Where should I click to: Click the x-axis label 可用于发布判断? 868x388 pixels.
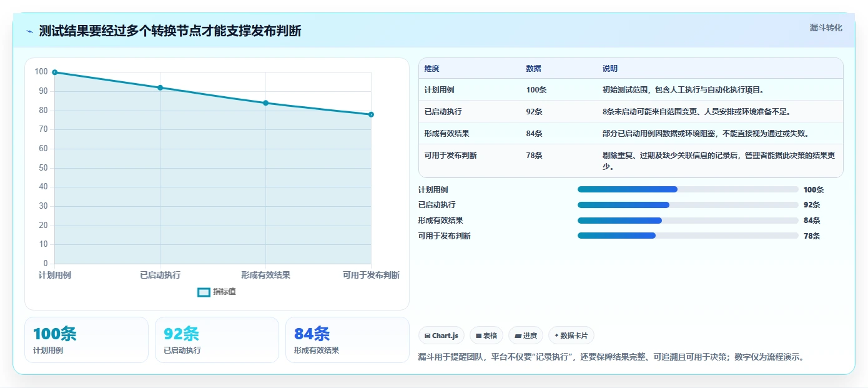point(371,276)
